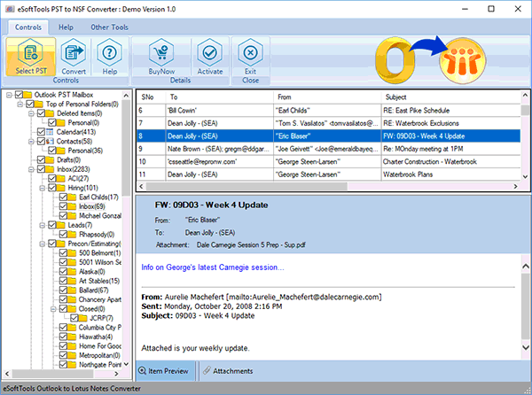Click the folder tree vertical scrollbar
Viewport: 532px width, 395px height.
tap(126, 148)
